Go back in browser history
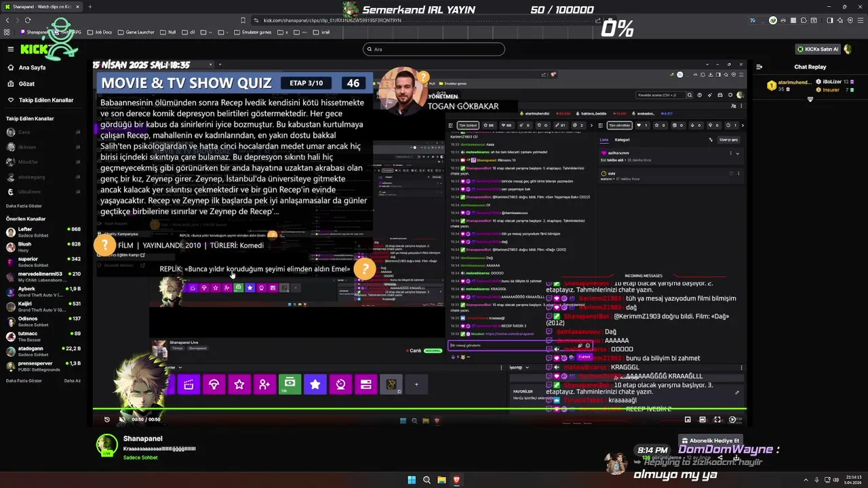Screen dimensions: 868x488 (x=7, y=20)
